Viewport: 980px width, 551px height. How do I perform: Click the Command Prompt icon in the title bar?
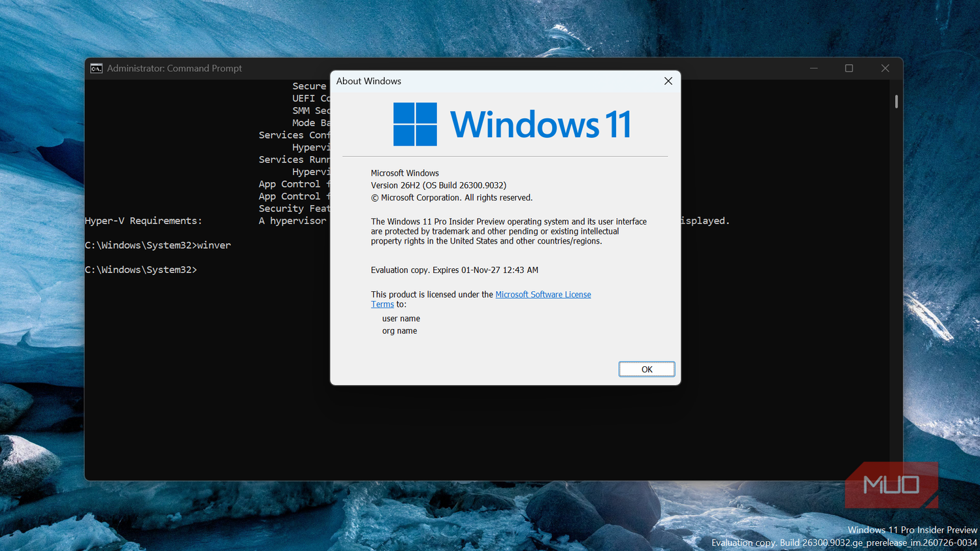(96, 69)
